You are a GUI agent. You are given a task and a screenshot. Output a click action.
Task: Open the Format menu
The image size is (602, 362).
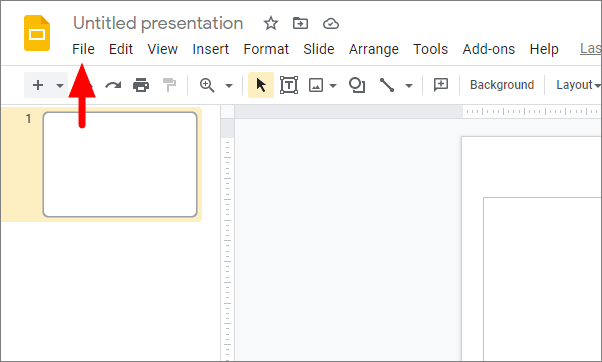click(x=266, y=49)
